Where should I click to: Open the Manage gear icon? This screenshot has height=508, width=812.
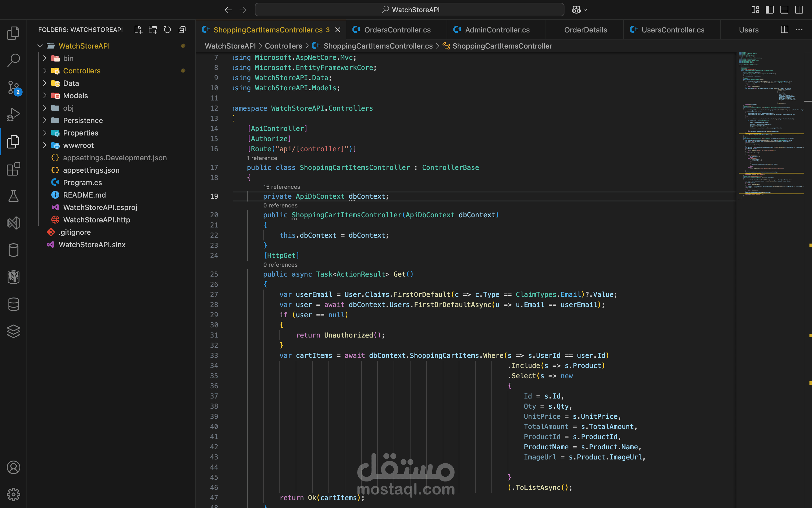click(x=14, y=494)
